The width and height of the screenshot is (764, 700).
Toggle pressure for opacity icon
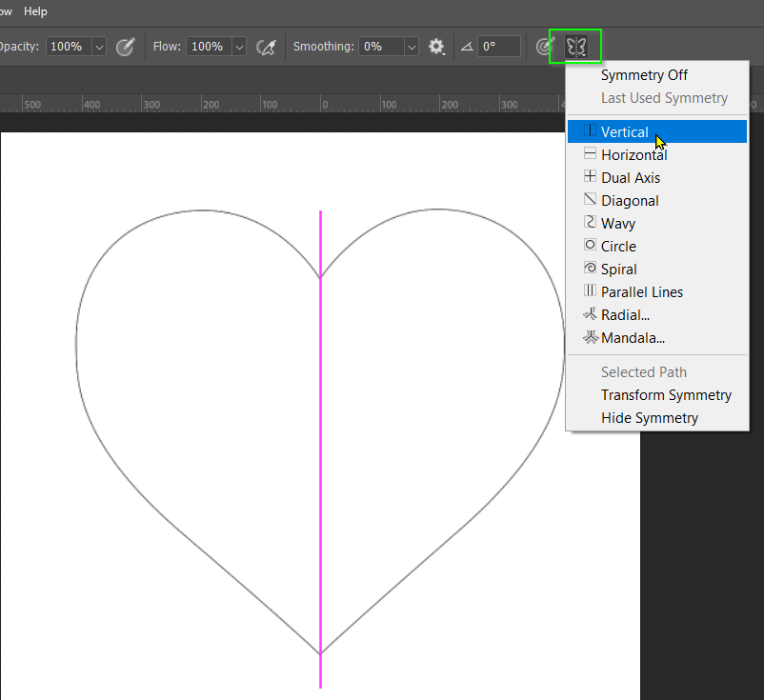click(125, 46)
